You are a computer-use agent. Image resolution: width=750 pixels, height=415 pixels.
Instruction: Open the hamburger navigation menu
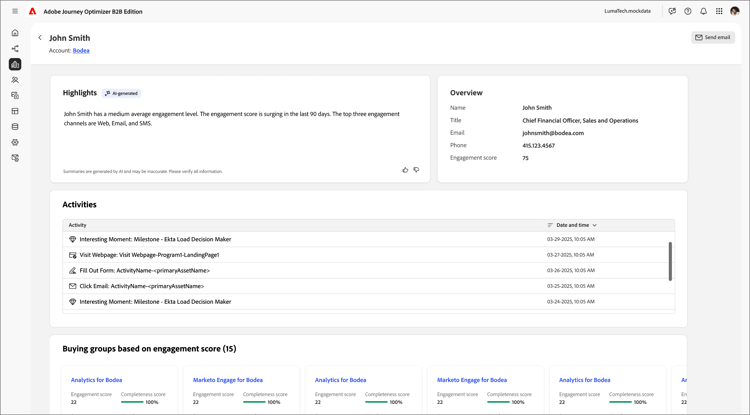pyautogui.click(x=15, y=11)
